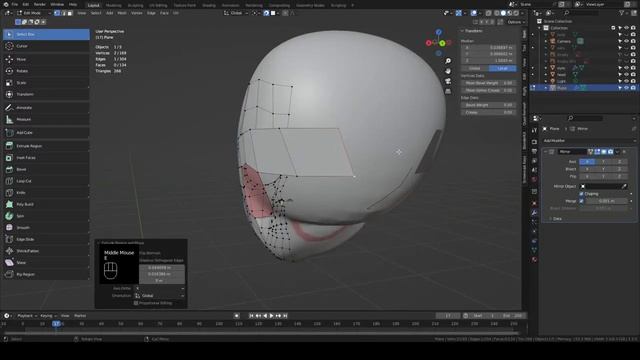Select the Spin tool

[46, 216]
